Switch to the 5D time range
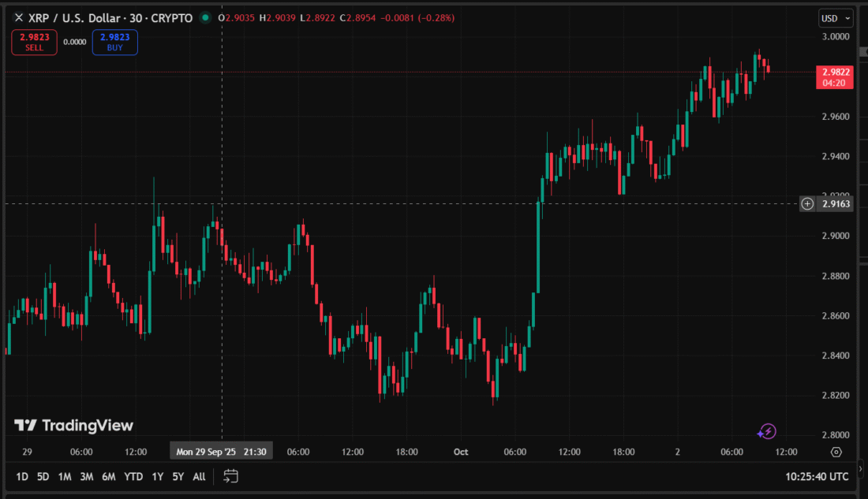868x499 pixels. pyautogui.click(x=43, y=476)
